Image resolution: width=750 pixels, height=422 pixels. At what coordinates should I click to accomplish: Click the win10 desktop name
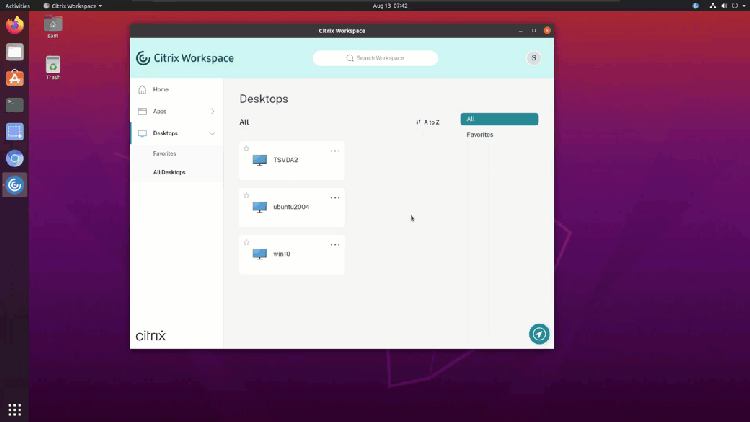tap(281, 254)
